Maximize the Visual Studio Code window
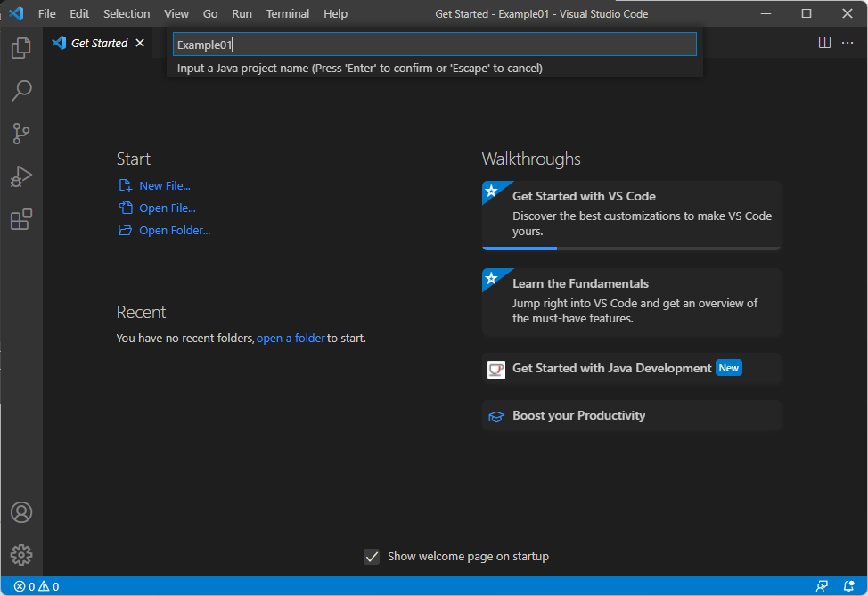This screenshot has height=596, width=868. (807, 13)
